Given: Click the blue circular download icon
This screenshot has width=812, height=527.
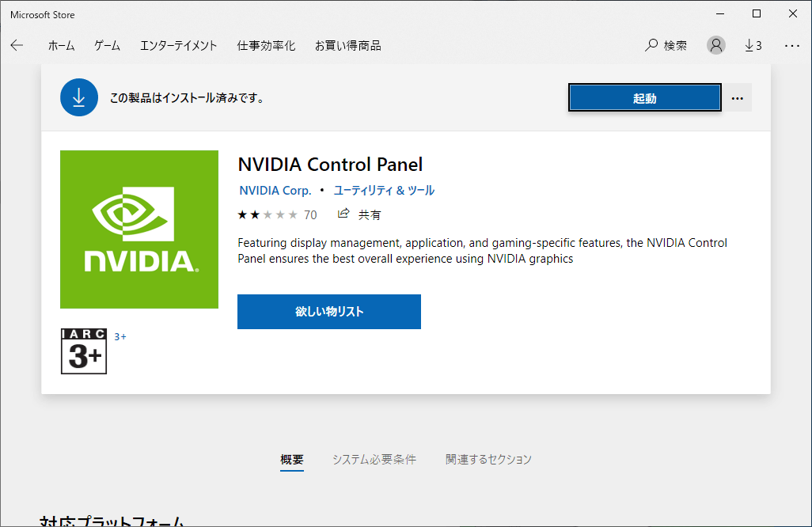Looking at the screenshot, I should click(x=79, y=97).
